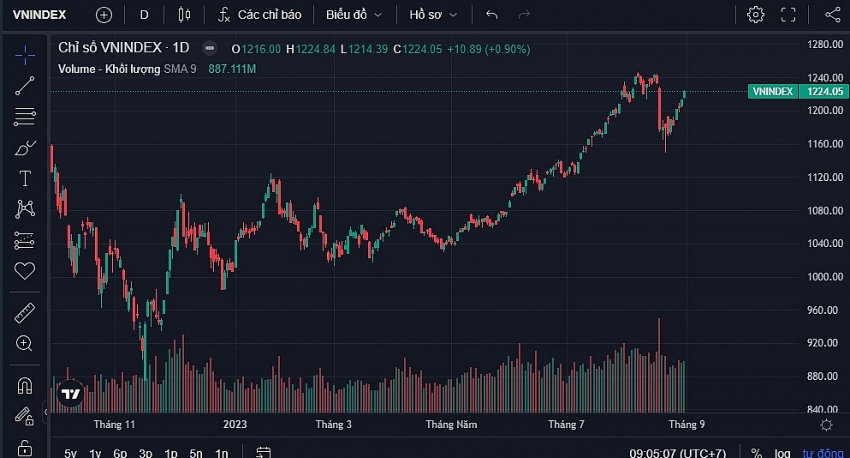Select the ruler measure tool
Viewport: 850px width, 458px height.
25,313
